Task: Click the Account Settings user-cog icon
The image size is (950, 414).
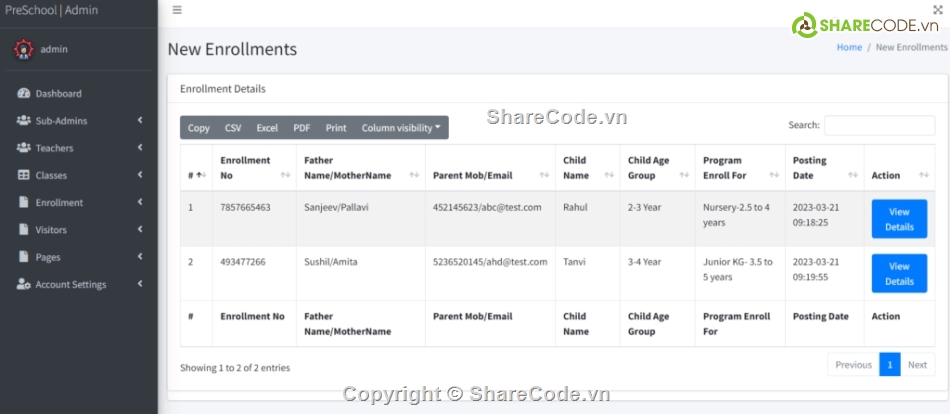Action: coord(24,284)
